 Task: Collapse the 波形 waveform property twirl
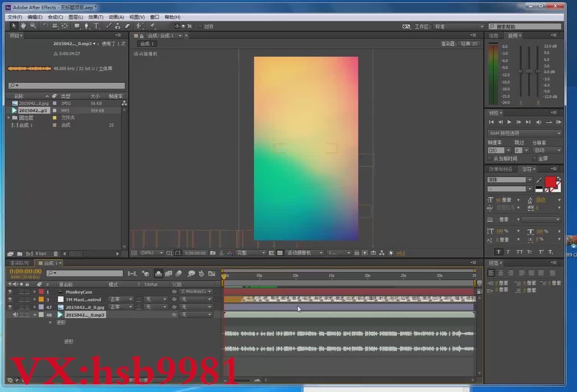point(50,323)
